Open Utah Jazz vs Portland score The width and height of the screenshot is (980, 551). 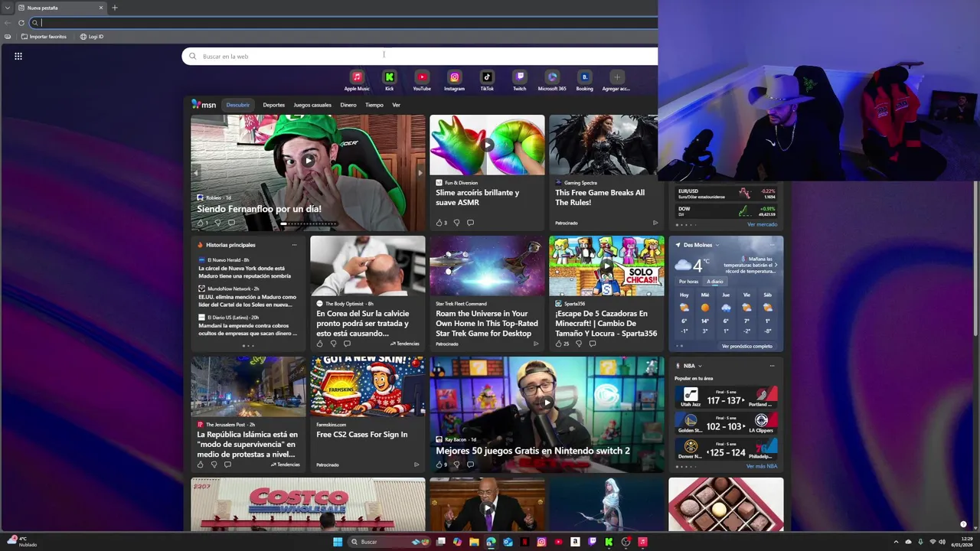point(726,398)
